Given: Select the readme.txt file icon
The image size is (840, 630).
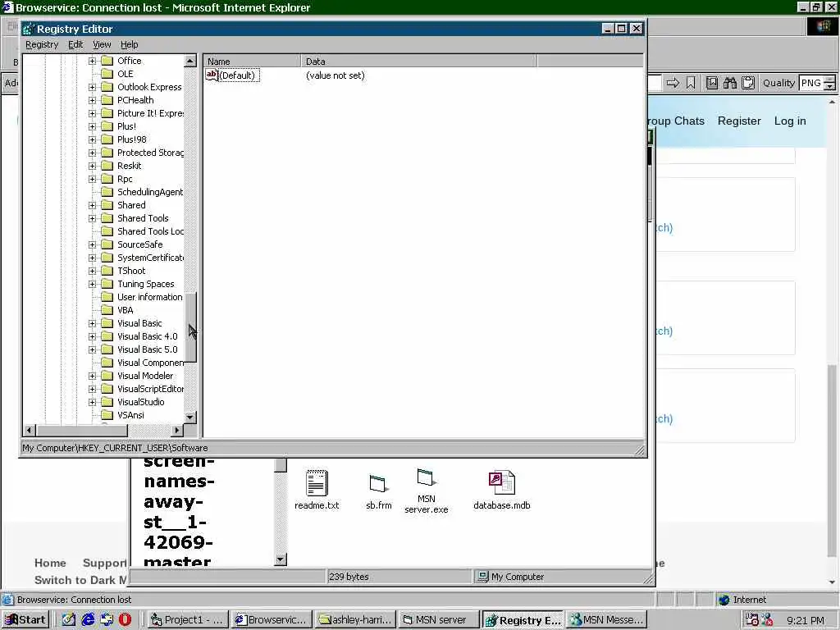Looking at the screenshot, I should (317, 483).
